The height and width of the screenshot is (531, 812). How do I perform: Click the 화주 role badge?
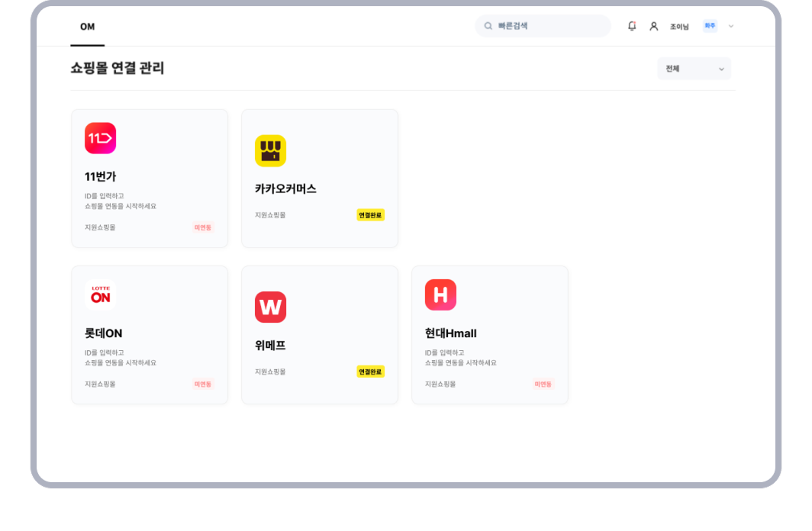(x=710, y=26)
